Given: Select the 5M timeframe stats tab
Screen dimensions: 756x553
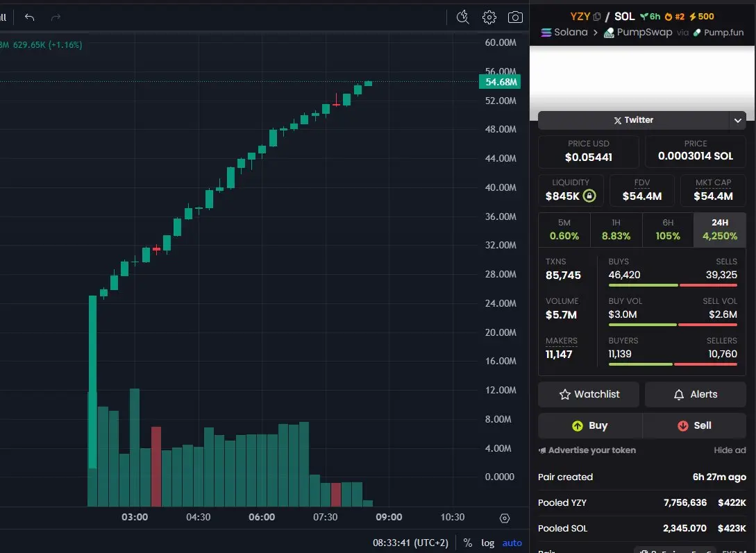Looking at the screenshot, I should [564, 230].
